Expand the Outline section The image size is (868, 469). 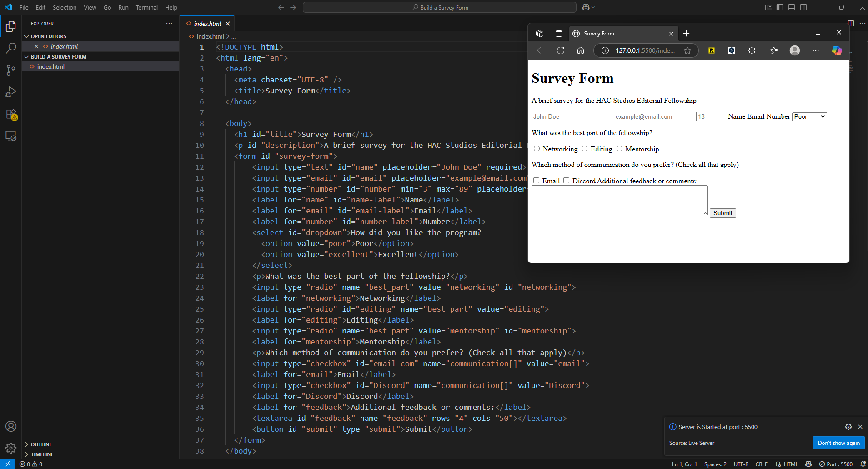coord(41,444)
